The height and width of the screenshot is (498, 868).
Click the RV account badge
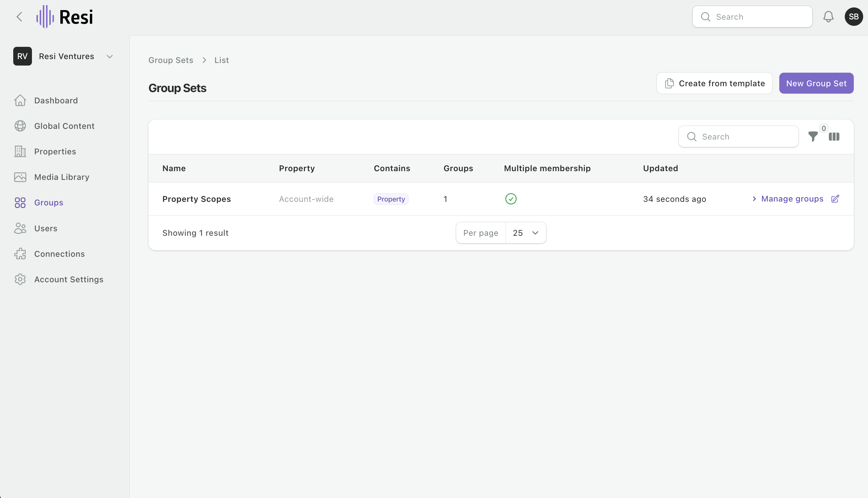click(23, 56)
